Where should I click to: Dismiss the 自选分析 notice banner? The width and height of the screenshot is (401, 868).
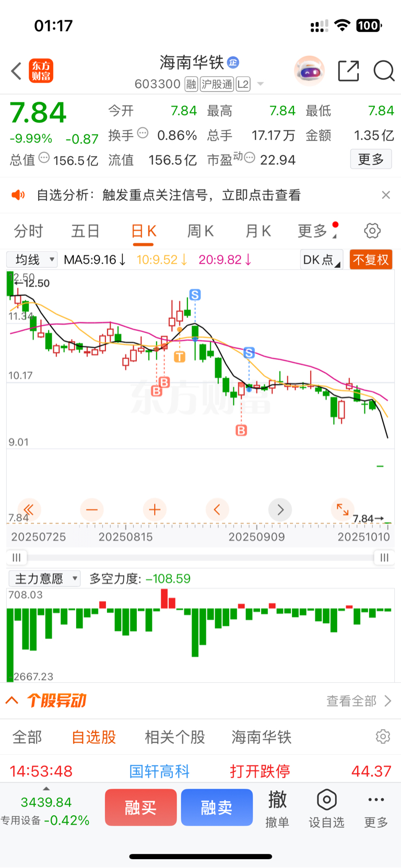[x=386, y=195]
